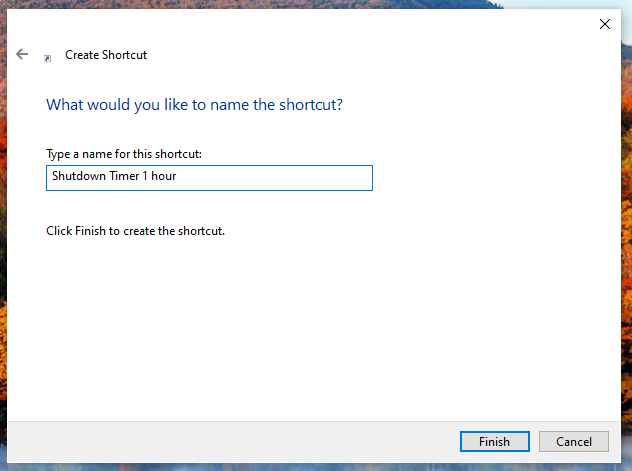Screen dimensions: 632x471
Task: Click the small shortcut icon beside the title
Action: pos(48,58)
